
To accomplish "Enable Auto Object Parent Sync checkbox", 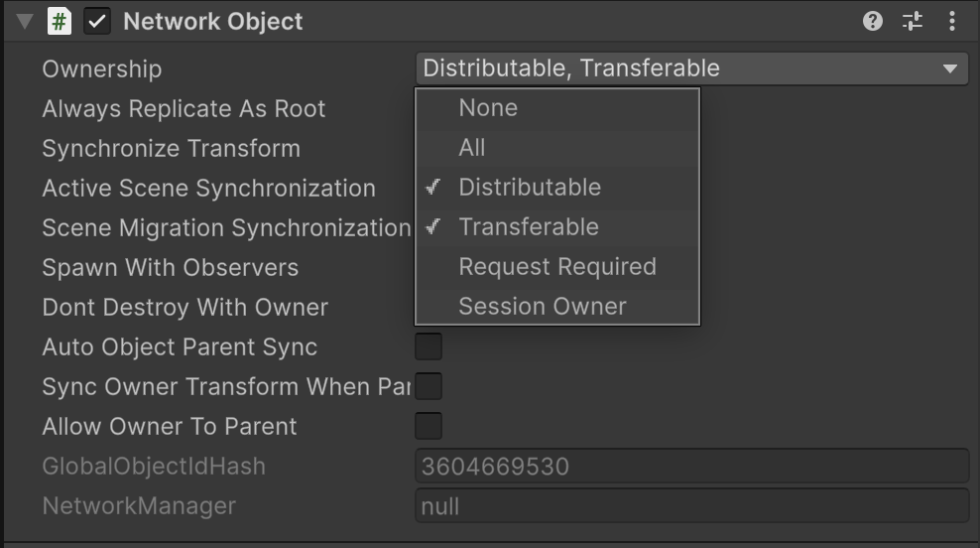I will pos(429,346).
